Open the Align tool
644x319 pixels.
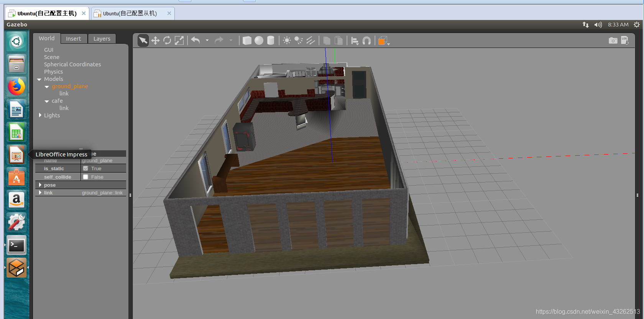click(355, 41)
